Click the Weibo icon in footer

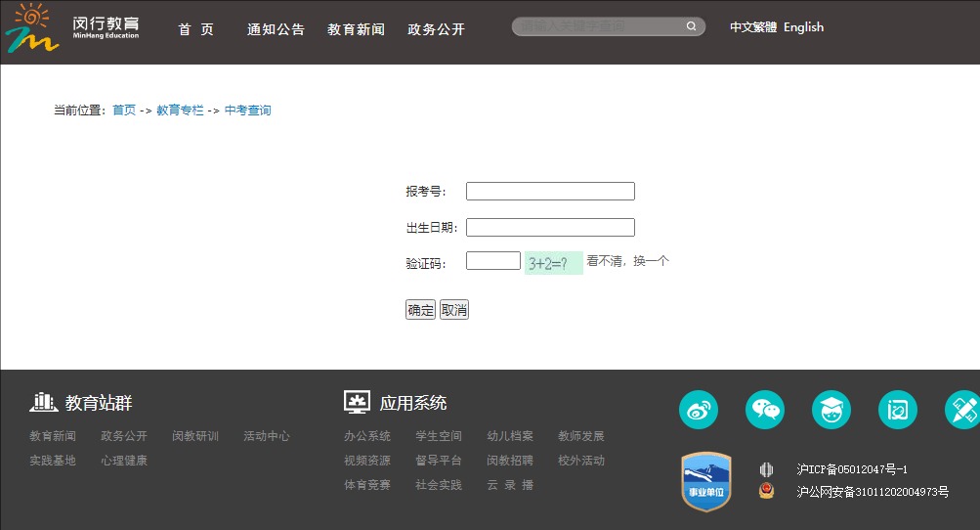[x=699, y=410]
